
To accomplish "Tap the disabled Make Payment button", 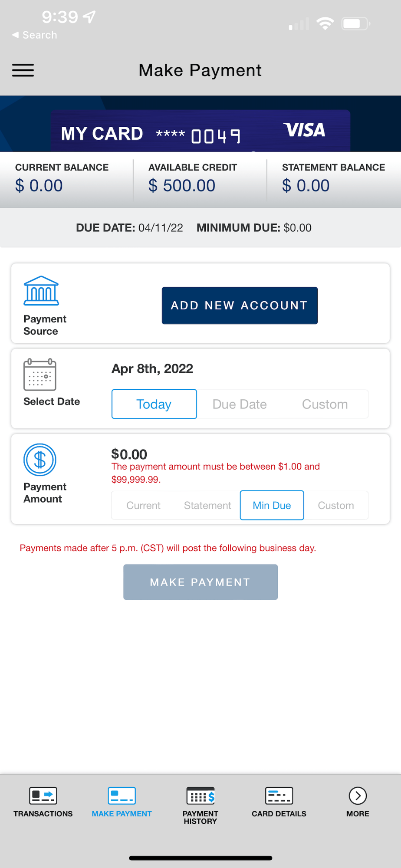I will coord(200,582).
